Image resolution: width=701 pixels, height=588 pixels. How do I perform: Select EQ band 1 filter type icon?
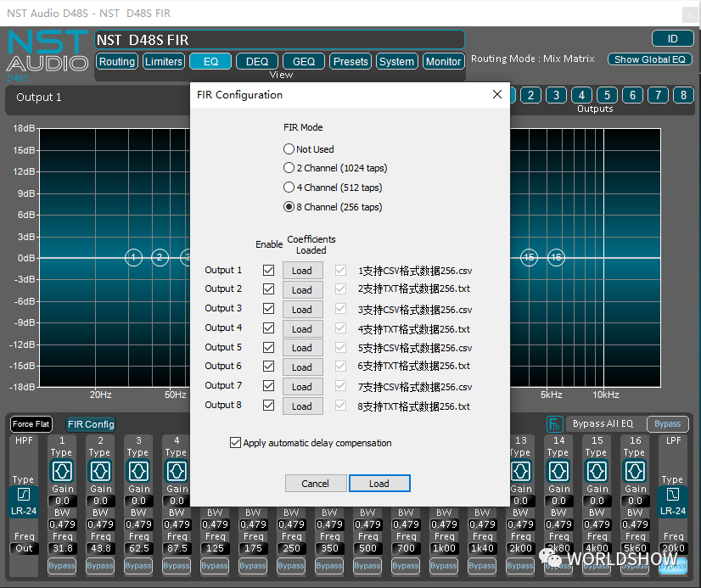point(62,471)
